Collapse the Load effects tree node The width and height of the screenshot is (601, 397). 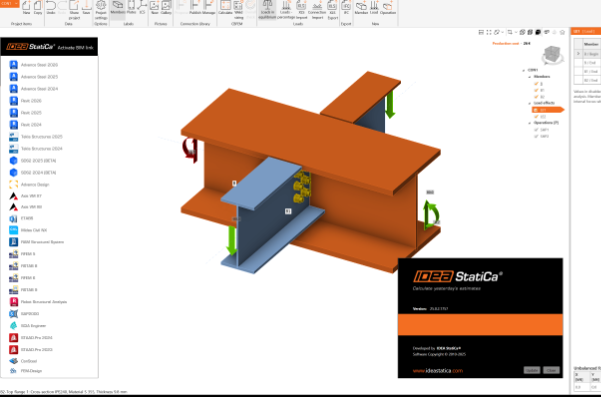[530, 103]
